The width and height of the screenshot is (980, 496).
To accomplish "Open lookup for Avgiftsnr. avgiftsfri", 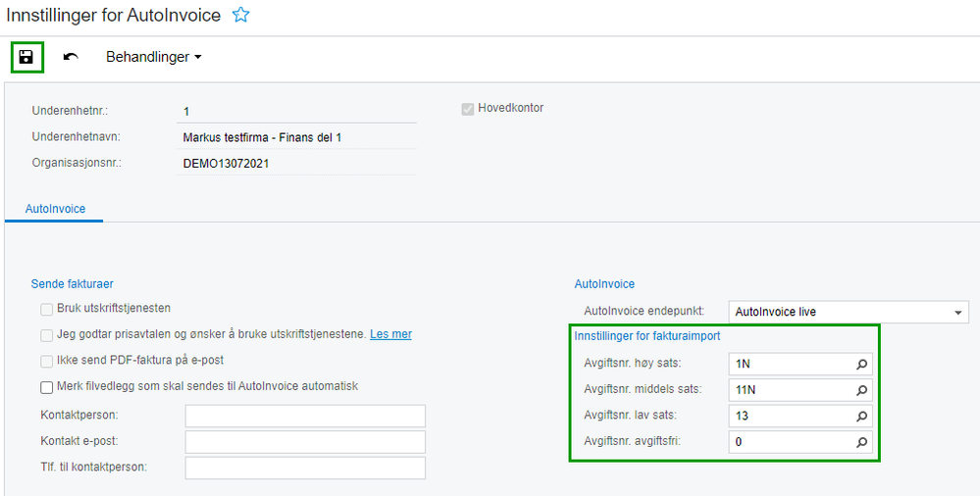I will [x=861, y=442].
